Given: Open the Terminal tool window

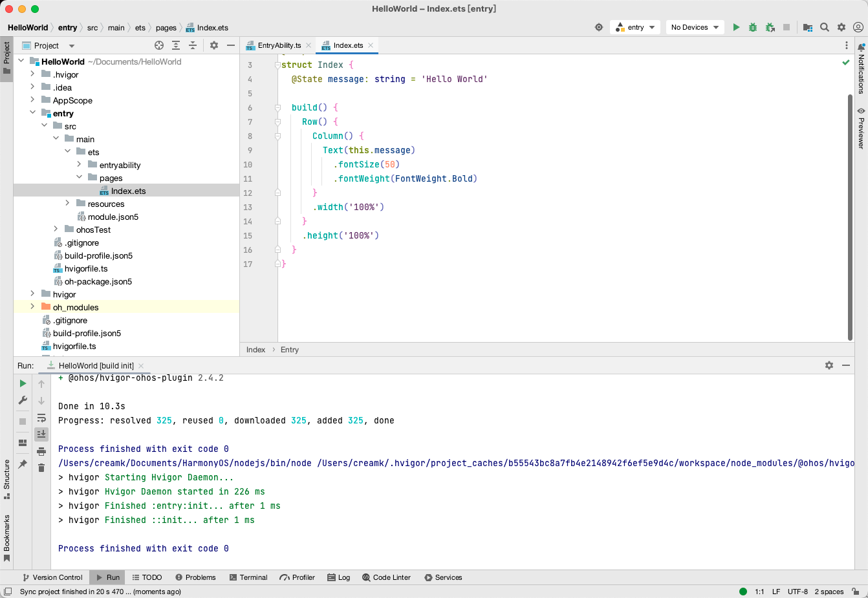Looking at the screenshot, I should (x=248, y=577).
